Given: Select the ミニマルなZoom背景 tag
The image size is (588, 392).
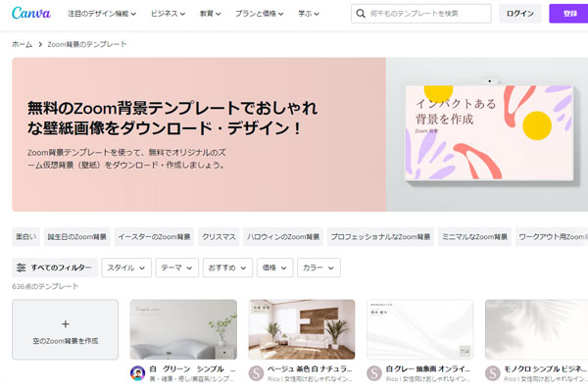Looking at the screenshot, I should 474,237.
